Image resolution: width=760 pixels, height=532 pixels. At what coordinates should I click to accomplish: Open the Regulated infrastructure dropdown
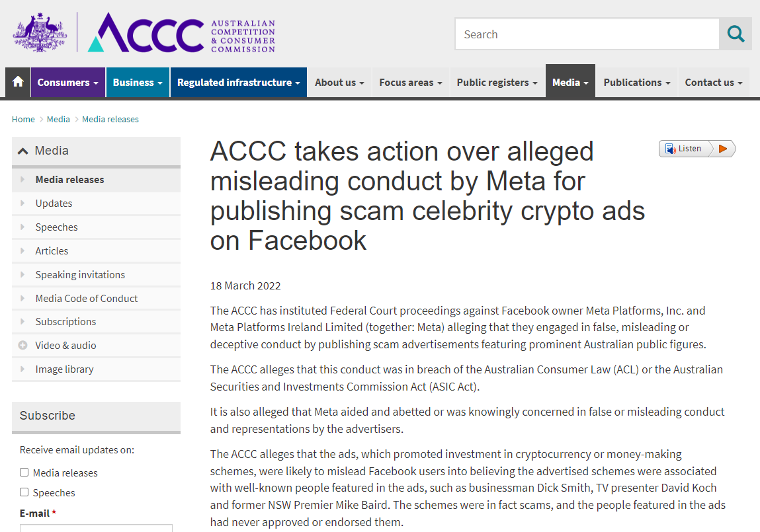(x=239, y=83)
